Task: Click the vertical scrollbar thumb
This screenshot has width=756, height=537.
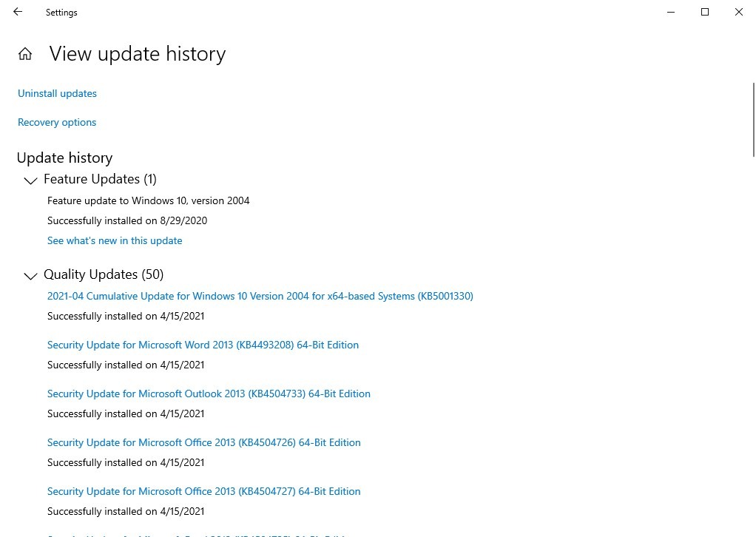Action: coord(753,118)
